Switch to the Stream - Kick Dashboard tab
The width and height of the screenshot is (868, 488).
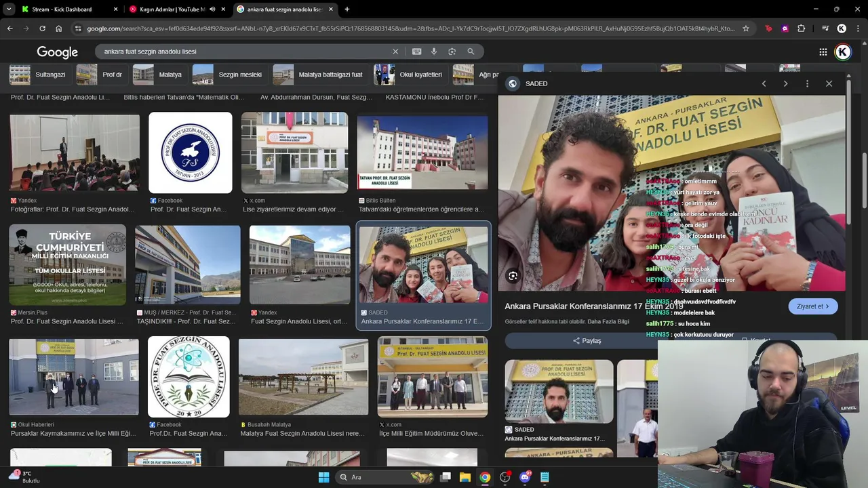[x=68, y=9]
